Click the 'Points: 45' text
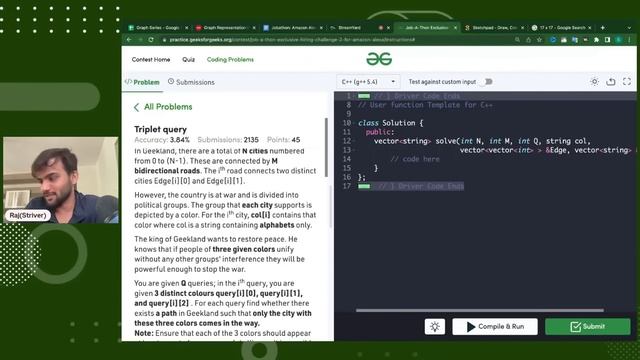The height and width of the screenshot is (360, 640). click(284, 140)
